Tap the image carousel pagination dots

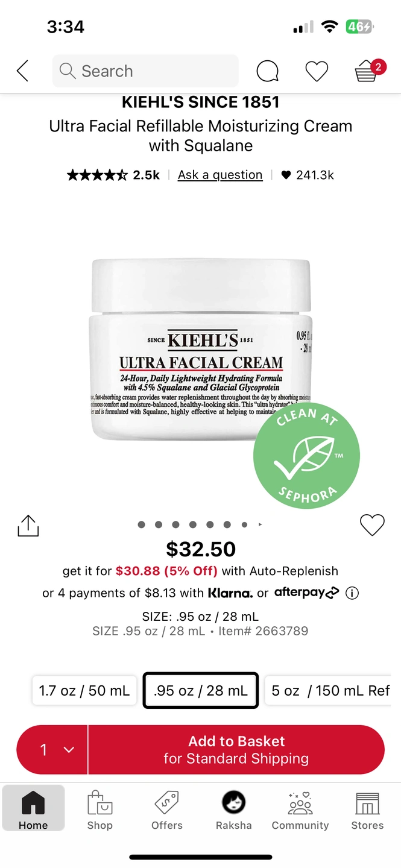tap(200, 525)
